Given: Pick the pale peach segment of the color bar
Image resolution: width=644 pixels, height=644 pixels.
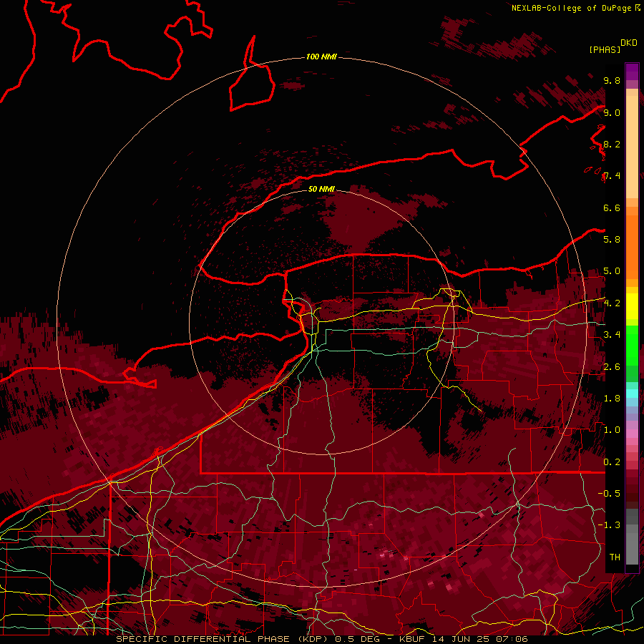Looking at the screenshot, I should point(632,147).
